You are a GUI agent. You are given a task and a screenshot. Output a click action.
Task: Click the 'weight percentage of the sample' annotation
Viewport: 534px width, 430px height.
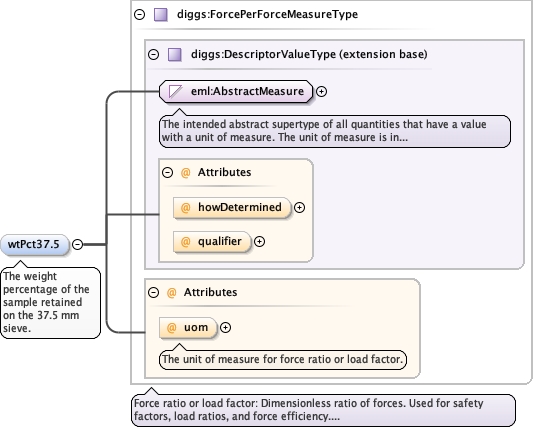pos(50,303)
